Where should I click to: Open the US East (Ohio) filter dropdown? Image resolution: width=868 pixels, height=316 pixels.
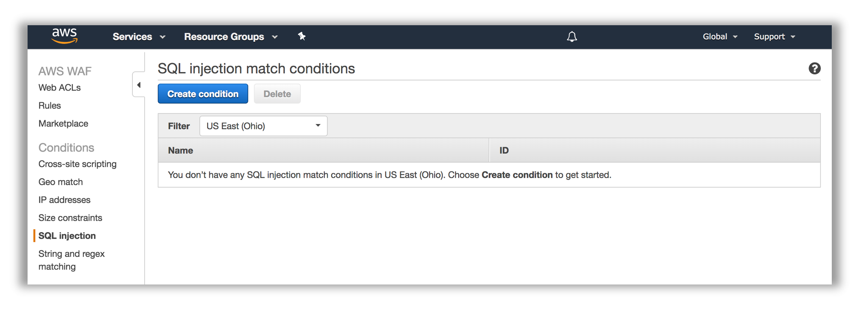[263, 126]
